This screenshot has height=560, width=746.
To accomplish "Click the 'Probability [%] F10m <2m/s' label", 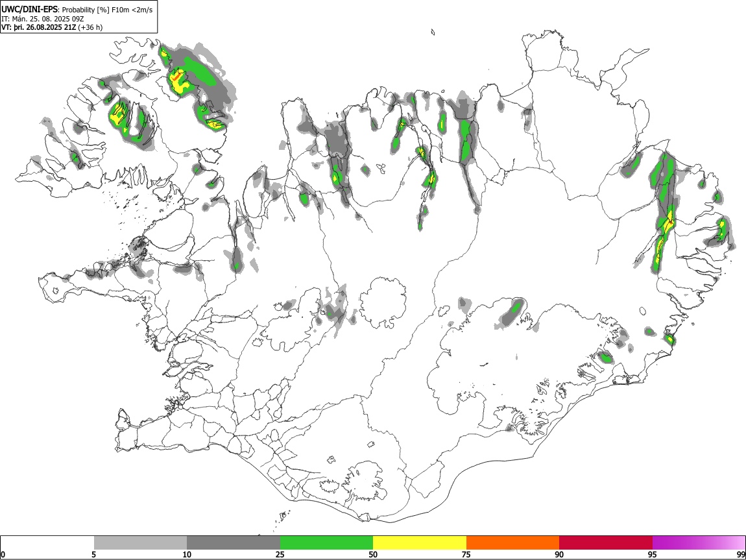I will [107, 10].
